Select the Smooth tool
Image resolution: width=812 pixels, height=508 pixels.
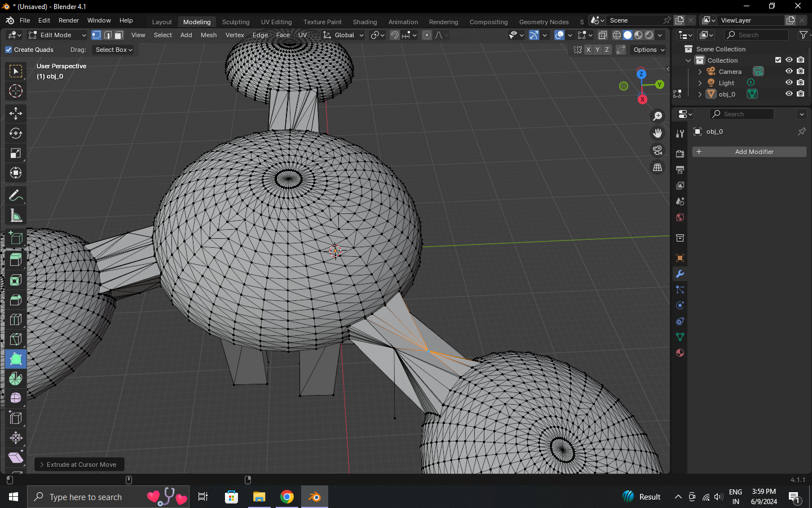click(16, 398)
